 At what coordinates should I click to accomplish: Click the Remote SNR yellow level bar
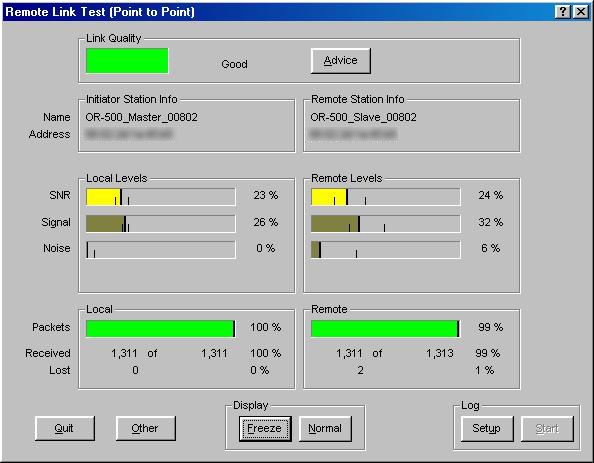386,197
